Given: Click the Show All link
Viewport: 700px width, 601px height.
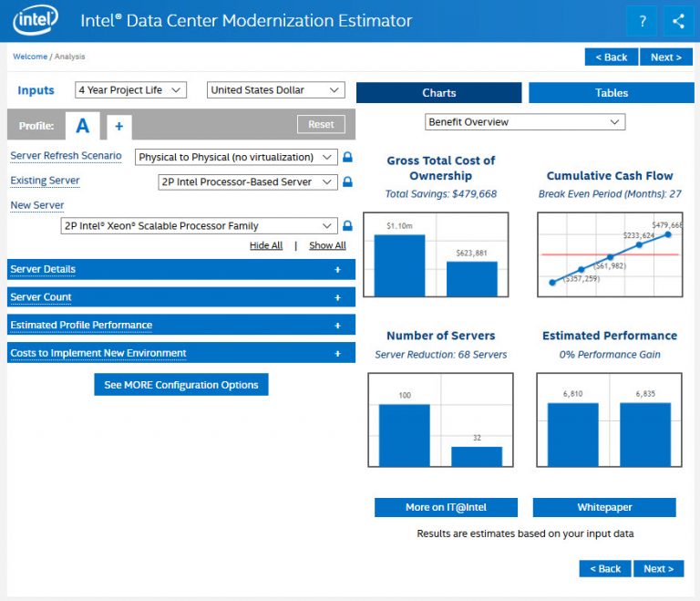Looking at the screenshot, I should pos(327,245).
